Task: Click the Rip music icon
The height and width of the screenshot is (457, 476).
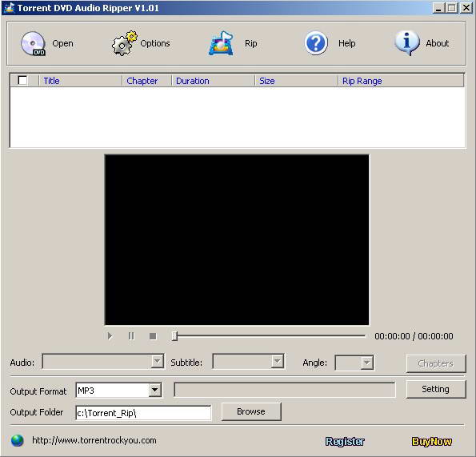Action: 221,43
